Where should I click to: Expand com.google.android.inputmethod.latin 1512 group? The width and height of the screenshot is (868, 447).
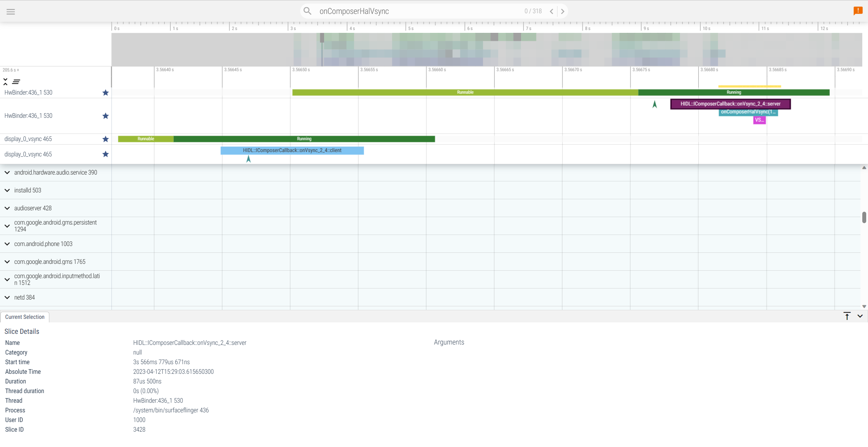(7, 280)
